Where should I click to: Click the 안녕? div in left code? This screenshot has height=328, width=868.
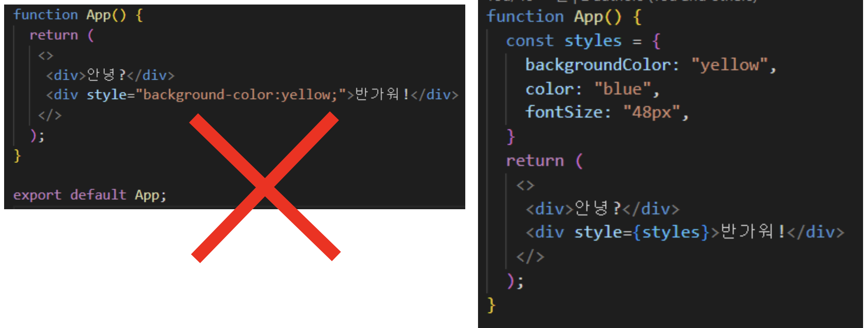110,75
